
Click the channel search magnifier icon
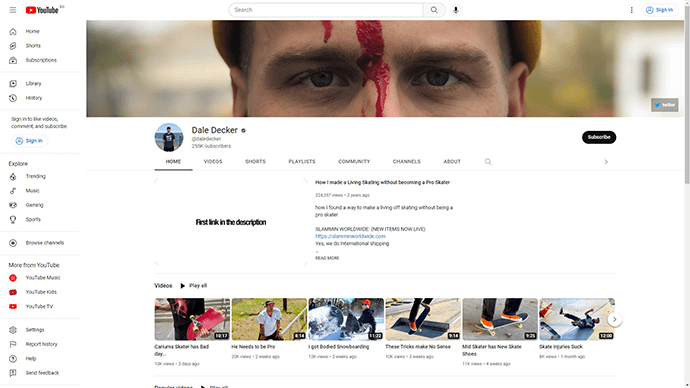488,162
